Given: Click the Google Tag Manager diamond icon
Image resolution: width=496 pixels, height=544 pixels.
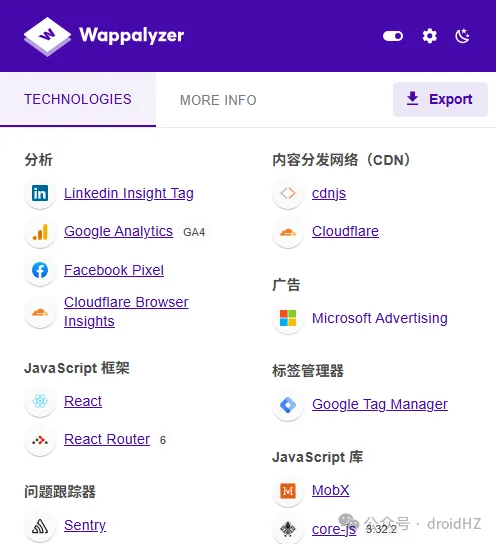Looking at the screenshot, I should [288, 405].
